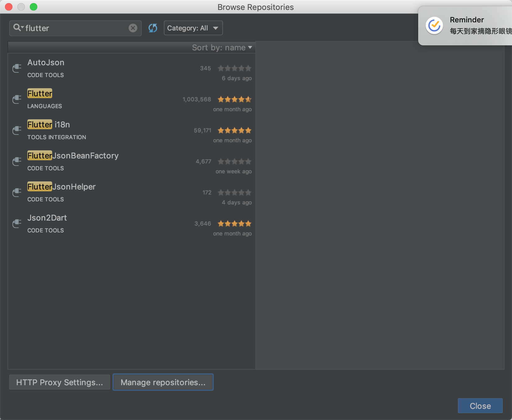
Task: Focus the plugin search field
Action: [x=75, y=28]
